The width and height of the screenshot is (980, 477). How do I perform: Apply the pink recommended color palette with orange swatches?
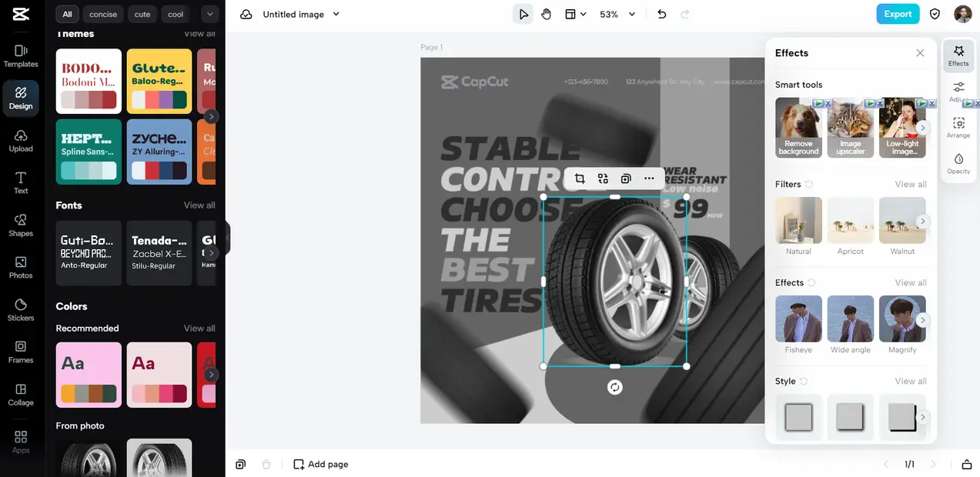click(x=89, y=375)
